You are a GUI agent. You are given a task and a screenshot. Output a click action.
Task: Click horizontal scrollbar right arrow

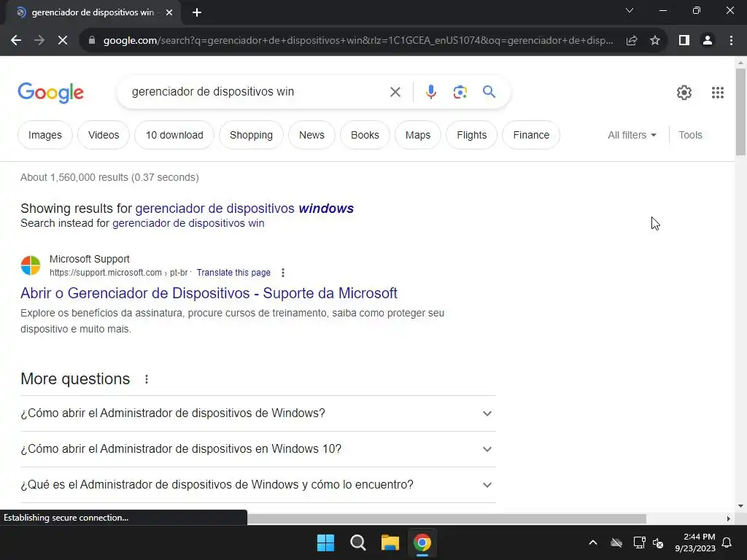coord(729,518)
